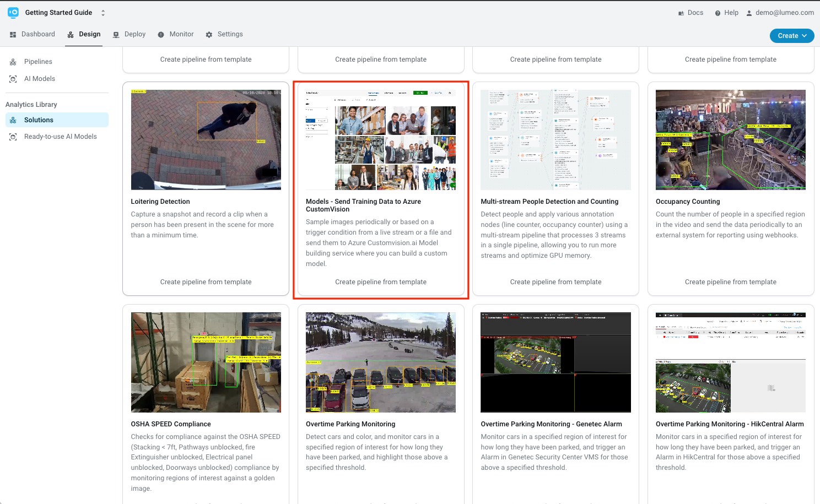Click the Loitering Detection description text
Image resolution: width=820 pixels, height=504 pixels.
tap(202, 225)
